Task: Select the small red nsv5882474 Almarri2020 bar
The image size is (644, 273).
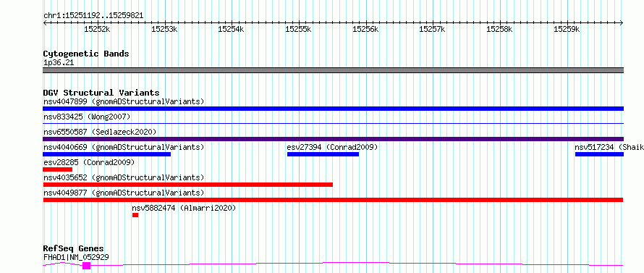Action: click(x=135, y=215)
